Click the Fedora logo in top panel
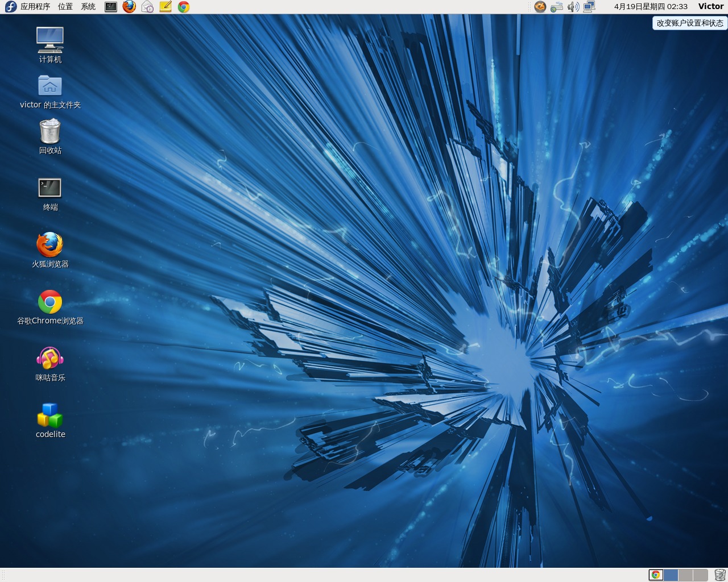 click(10, 7)
